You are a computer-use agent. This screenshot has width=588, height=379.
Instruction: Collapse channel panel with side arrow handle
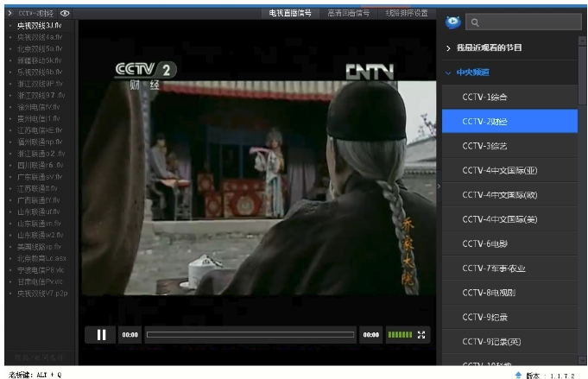point(439,186)
